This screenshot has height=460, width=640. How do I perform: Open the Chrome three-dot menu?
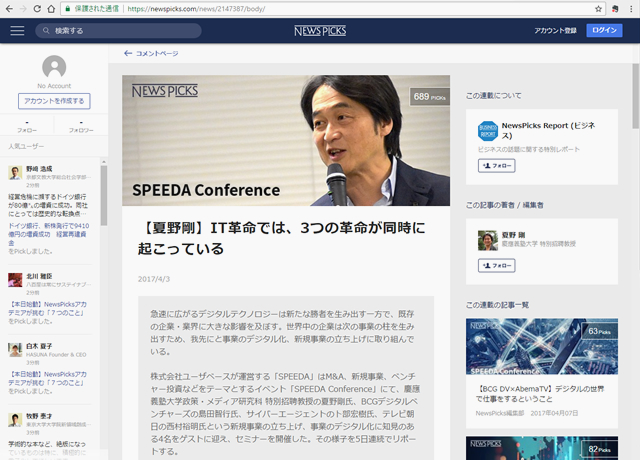[629, 9]
